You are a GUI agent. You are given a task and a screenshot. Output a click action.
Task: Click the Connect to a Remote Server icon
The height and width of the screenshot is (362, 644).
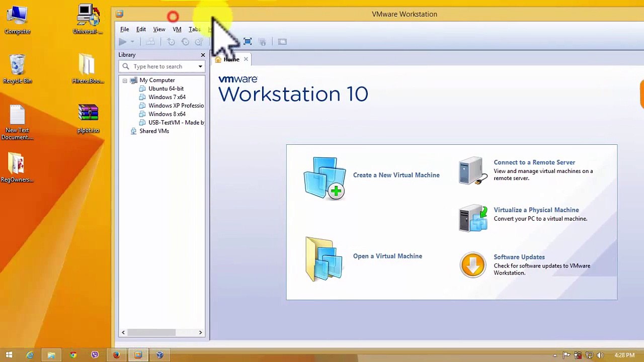473,171
